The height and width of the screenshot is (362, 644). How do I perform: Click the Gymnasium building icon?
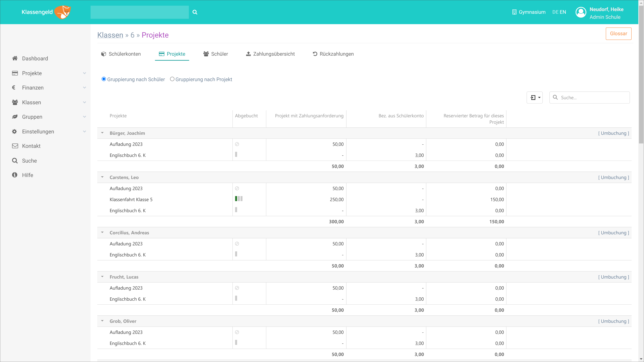(514, 12)
